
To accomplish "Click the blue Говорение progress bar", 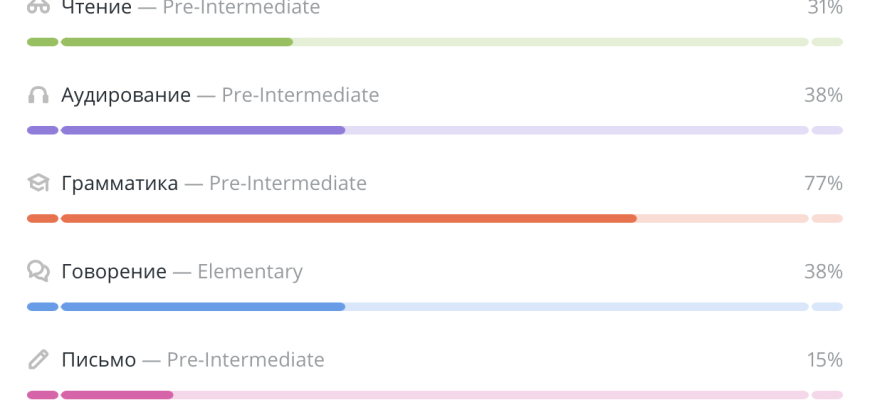I will 434,306.
